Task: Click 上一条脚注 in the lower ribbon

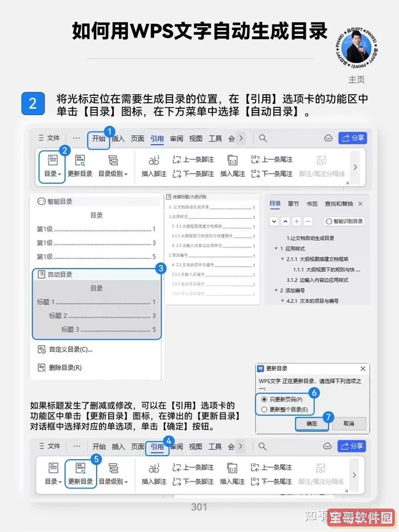Action: pos(193,467)
